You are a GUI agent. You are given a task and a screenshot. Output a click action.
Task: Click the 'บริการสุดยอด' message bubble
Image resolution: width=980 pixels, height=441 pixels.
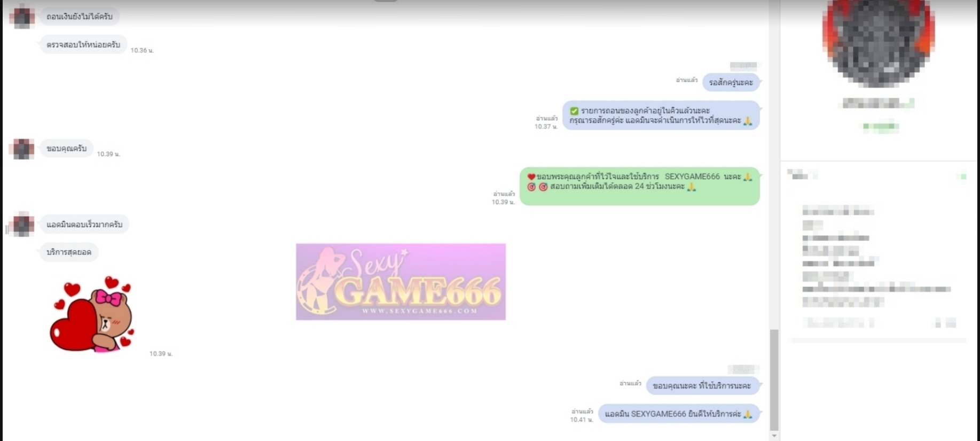(69, 252)
